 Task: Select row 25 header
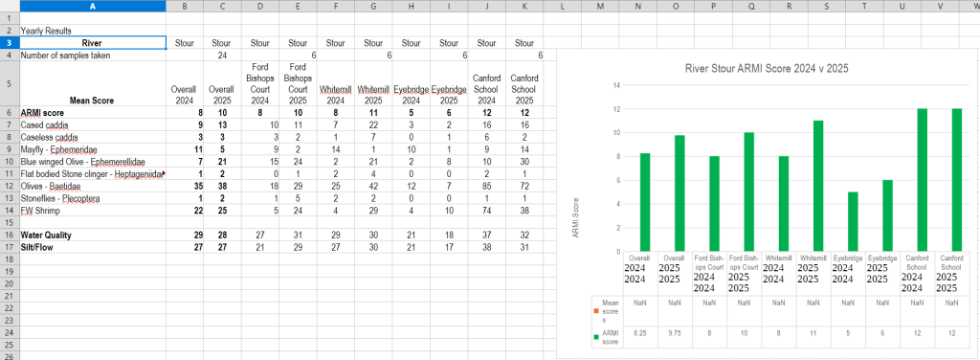(10, 346)
